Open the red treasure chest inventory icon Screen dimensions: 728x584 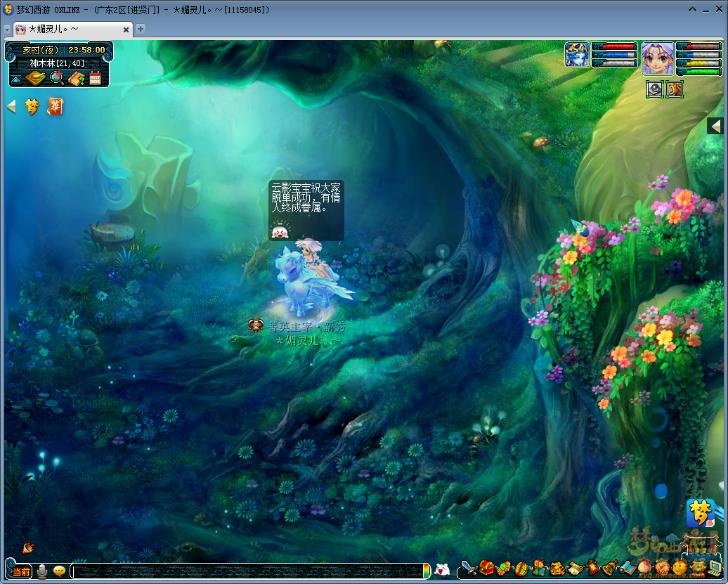[486, 567]
